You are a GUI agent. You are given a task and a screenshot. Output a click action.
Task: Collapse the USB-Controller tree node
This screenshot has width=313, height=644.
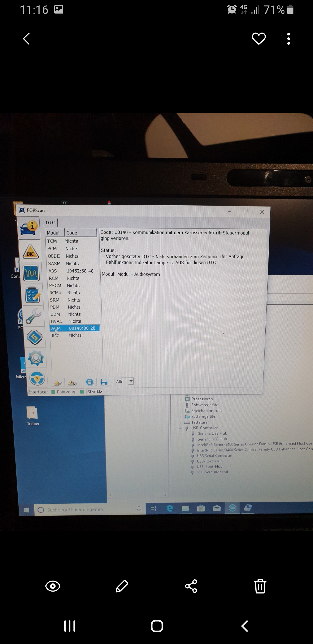pos(180,428)
